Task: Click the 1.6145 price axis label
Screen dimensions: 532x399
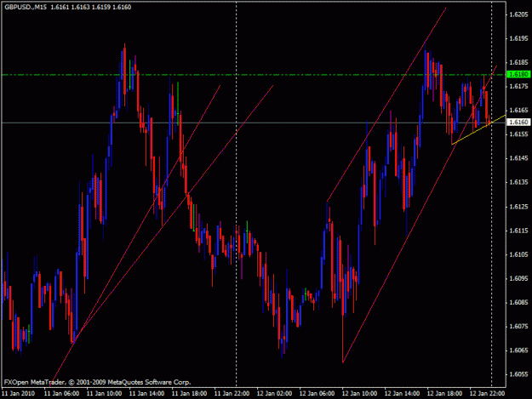Action: click(x=519, y=158)
